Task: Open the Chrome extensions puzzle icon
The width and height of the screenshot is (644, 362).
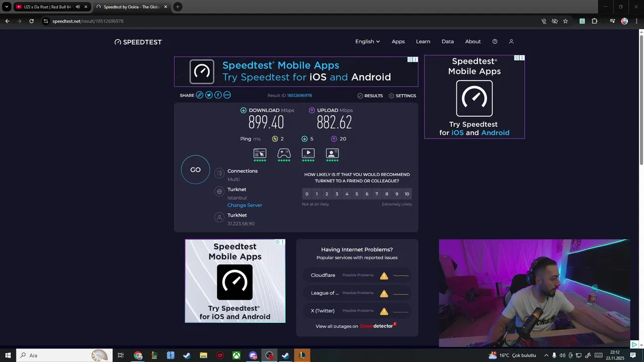Action: [x=595, y=21]
